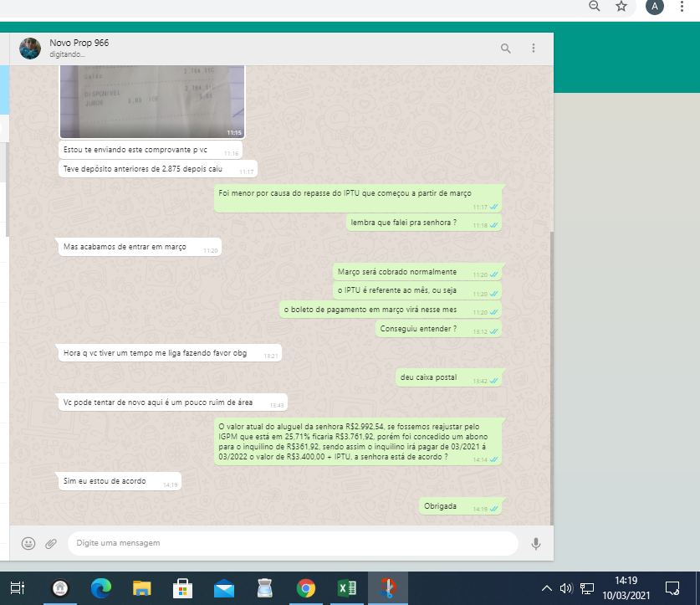This screenshot has width=700, height=605.
Task: Open the chat options three-dot menu
Action: [533, 49]
